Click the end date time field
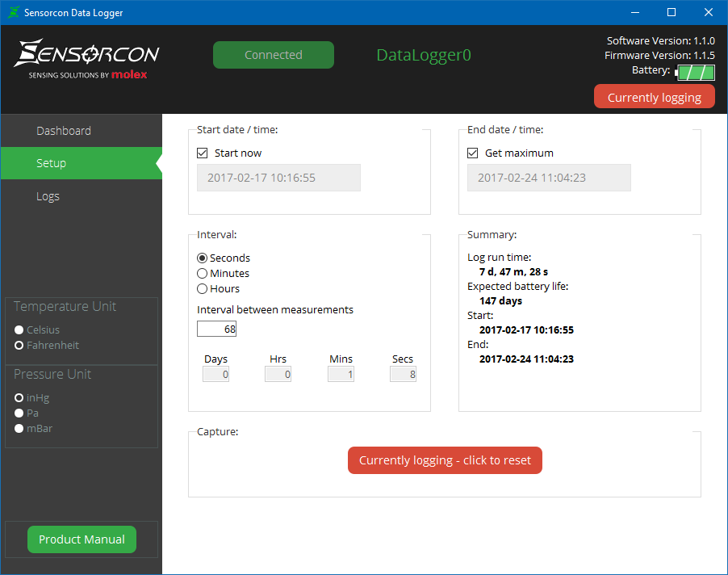728x575 pixels. pos(549,178)
